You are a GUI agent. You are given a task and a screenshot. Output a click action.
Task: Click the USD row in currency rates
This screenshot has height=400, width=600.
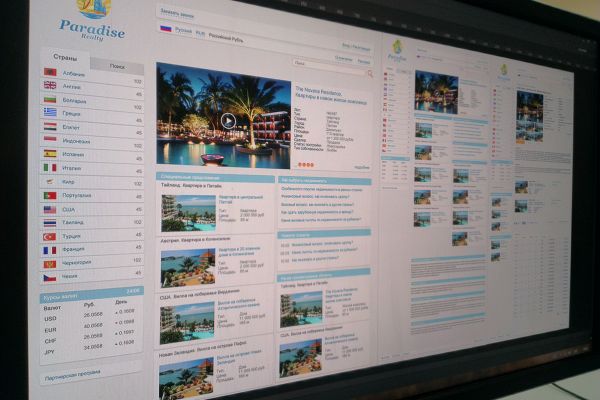click(89, 315)
